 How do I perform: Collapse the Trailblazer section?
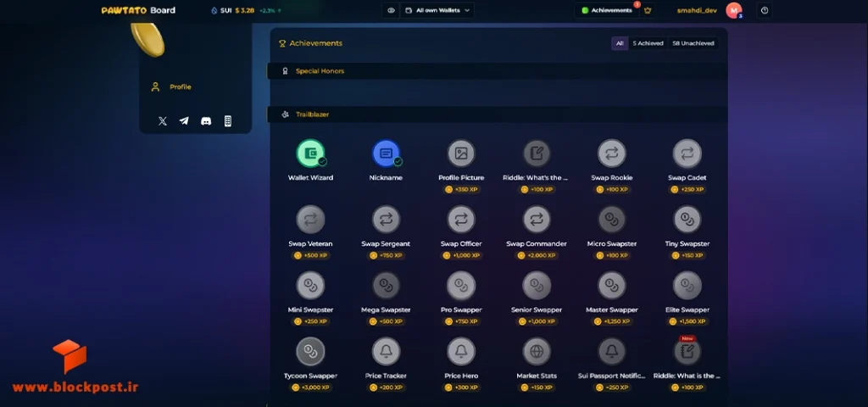(497, 114)
